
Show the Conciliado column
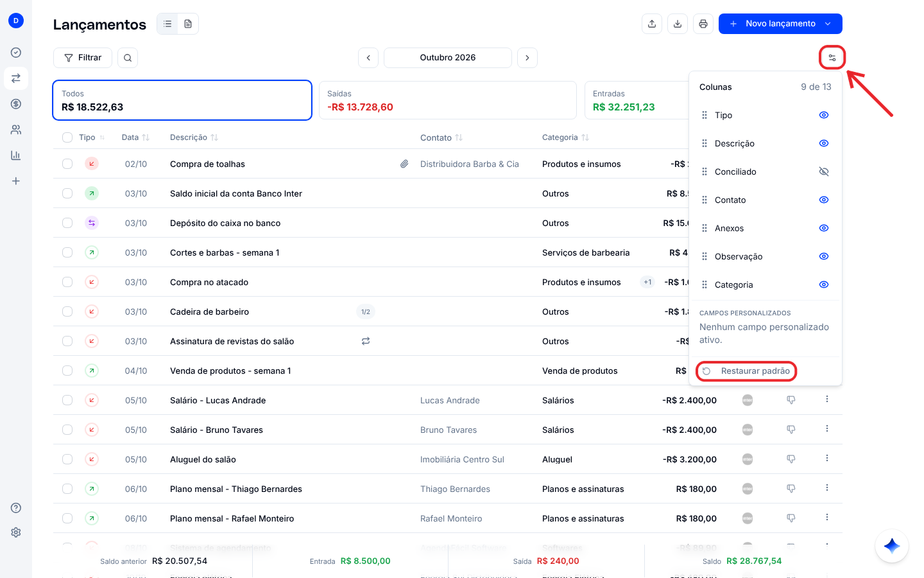[x=824, y=171]
